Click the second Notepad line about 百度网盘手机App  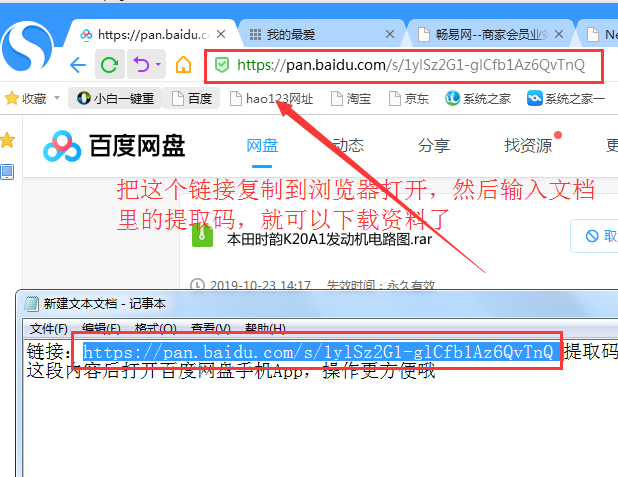point(231,371)
